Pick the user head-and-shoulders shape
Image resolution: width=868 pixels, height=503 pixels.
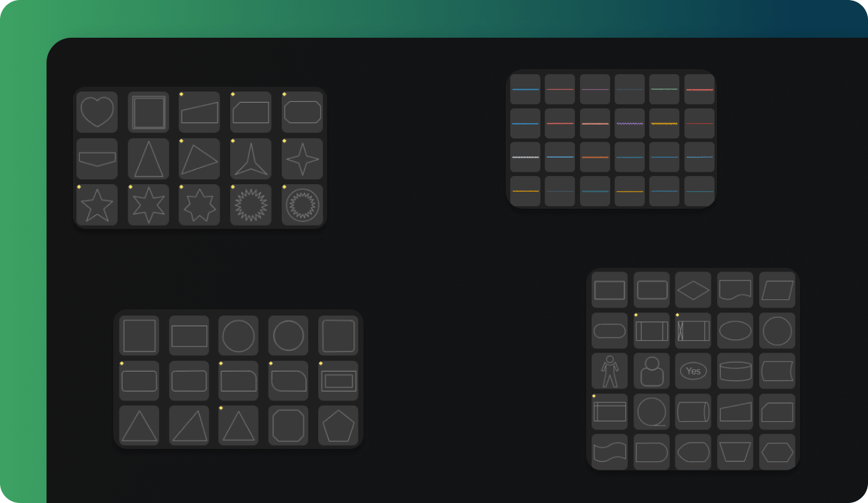[652, 371]
